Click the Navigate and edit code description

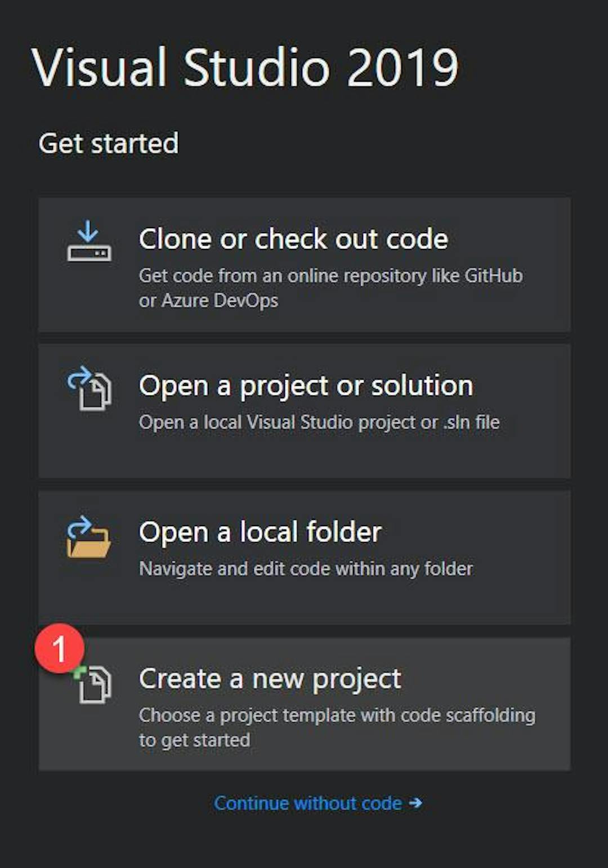[306, 569]
